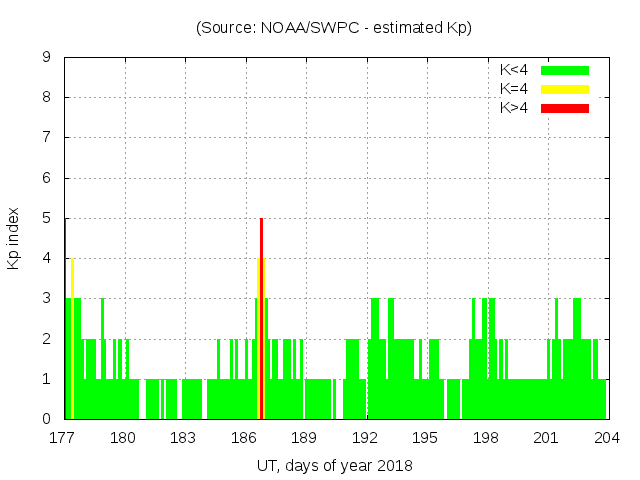Click the yellow K=4 legend swatch
The image size is (640, 480).
(565, 89)
